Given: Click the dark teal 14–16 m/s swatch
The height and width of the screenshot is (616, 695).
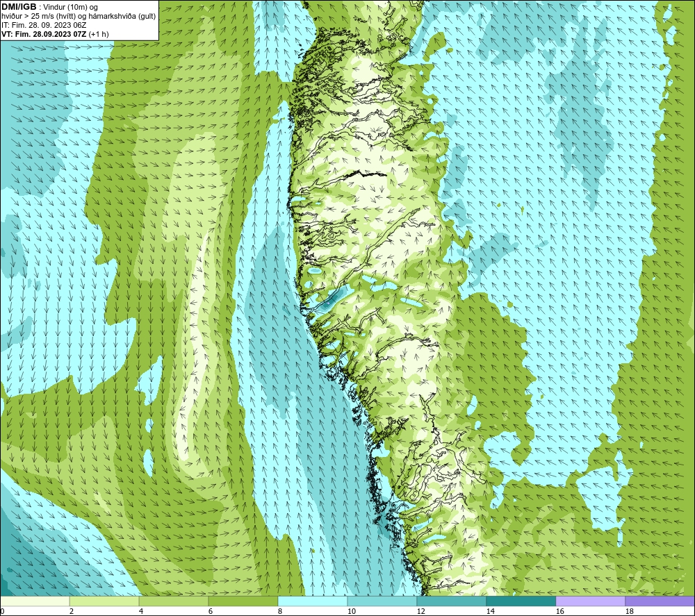Looking at the screenshot, I should (521, 601).
